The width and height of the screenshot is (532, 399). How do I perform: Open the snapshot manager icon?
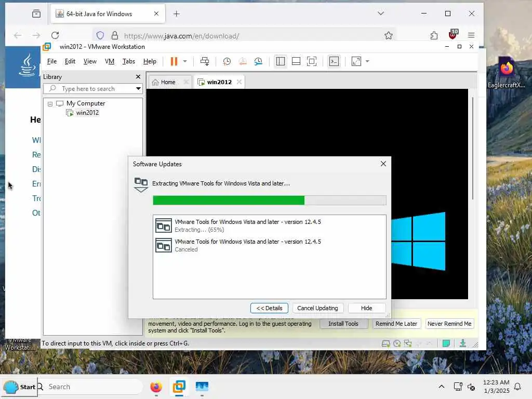click(259, 61)
